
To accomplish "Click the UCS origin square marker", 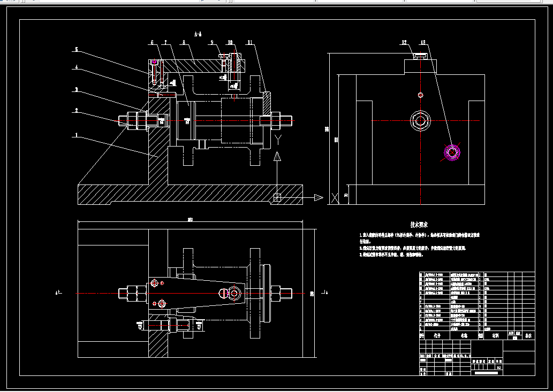I will [277, 197].
